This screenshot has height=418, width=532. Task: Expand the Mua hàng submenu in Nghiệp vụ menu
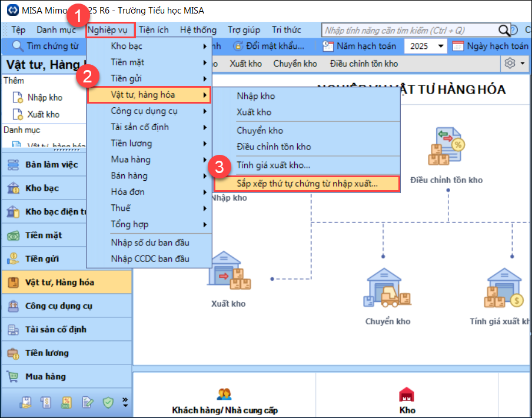(149, 160)
